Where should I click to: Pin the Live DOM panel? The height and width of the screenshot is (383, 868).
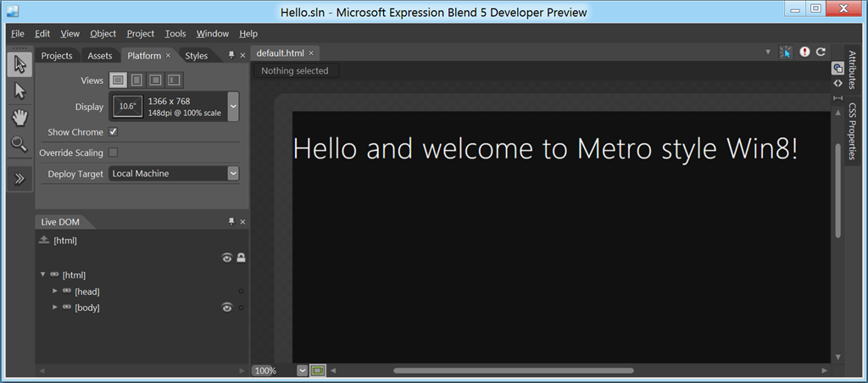pyautogui.click(x=232, y=221)
